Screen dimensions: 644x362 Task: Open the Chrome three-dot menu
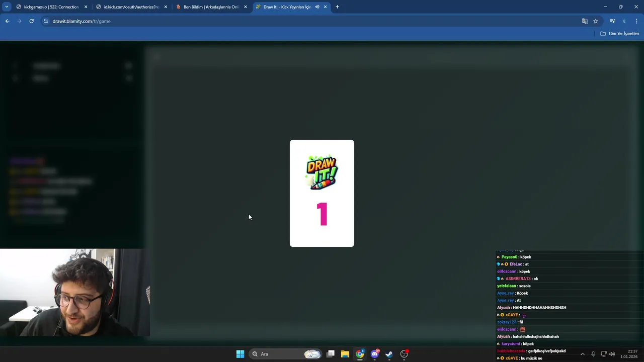[x=636, y=21]
